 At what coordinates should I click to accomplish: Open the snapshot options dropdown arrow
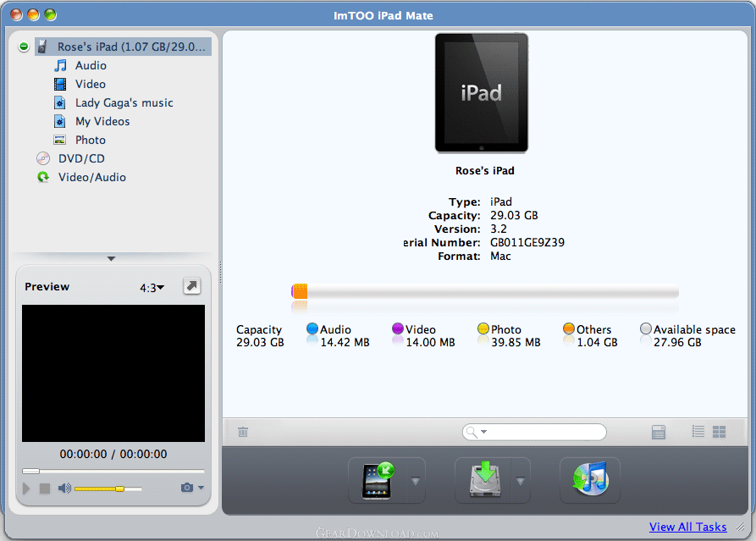[201, 488]
